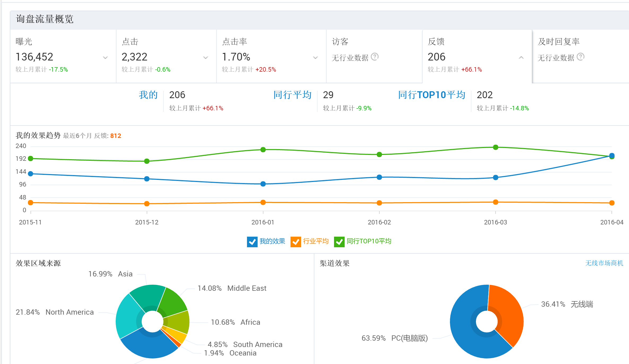
Task: Open the 无线市场商机 link
Action: click(x=604, y=263)
